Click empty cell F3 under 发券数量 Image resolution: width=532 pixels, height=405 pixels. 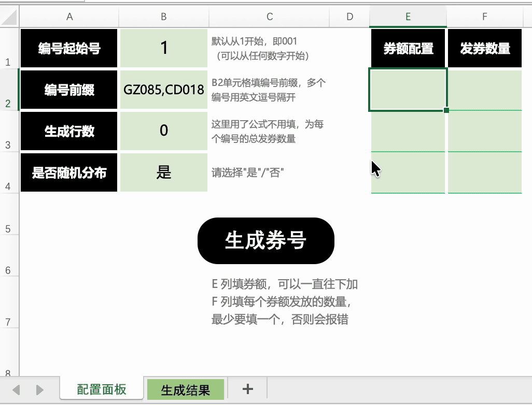coord(485,131)
